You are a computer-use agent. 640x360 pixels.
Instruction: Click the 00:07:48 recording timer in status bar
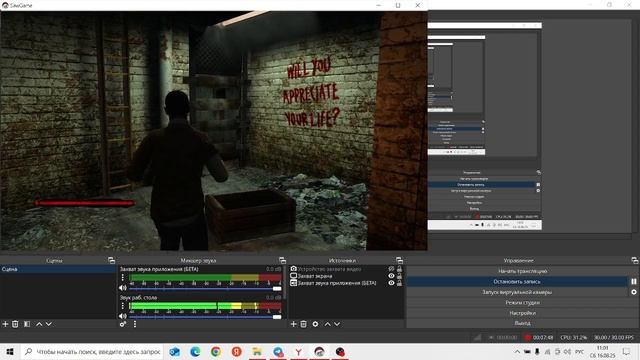[x=542, y=338]
